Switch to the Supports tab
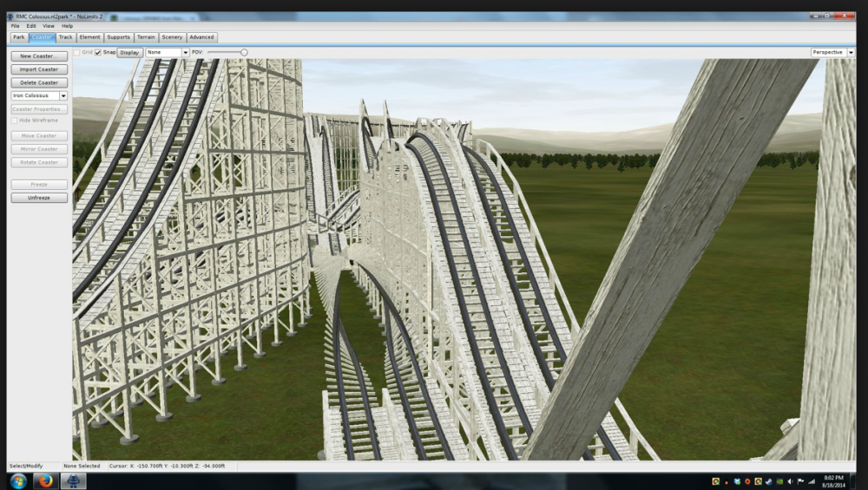868x490 pixels. tap(118, 37)
